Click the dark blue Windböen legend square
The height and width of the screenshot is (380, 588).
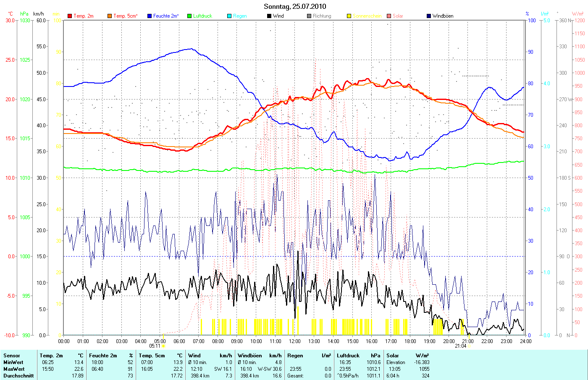429,16
